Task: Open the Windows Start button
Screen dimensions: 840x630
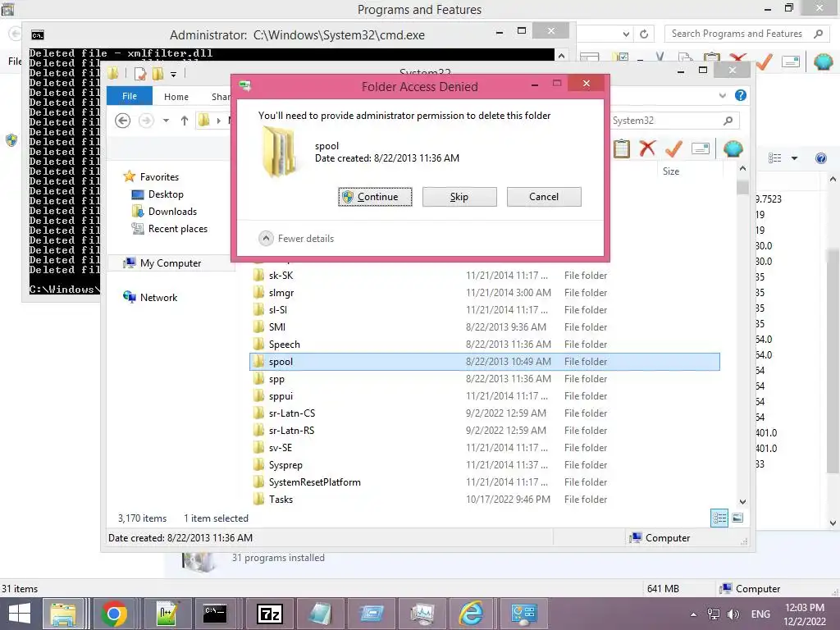Action: click(x=20, y=614)
